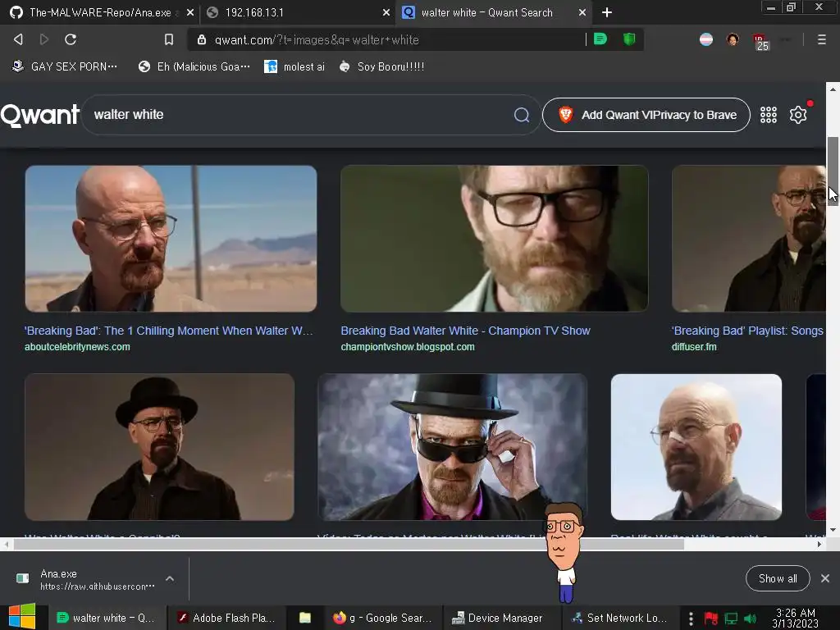Click the forward navigation arrow
Image resolution: width=840 pixels, height=630 pixels.
[x=44, y=39]
